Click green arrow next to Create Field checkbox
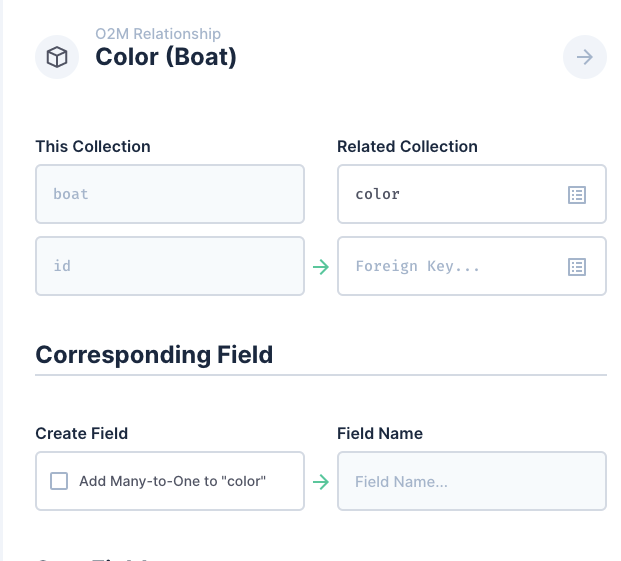The width and height of the screenshot is (621, 561). [x=321, y=482]
